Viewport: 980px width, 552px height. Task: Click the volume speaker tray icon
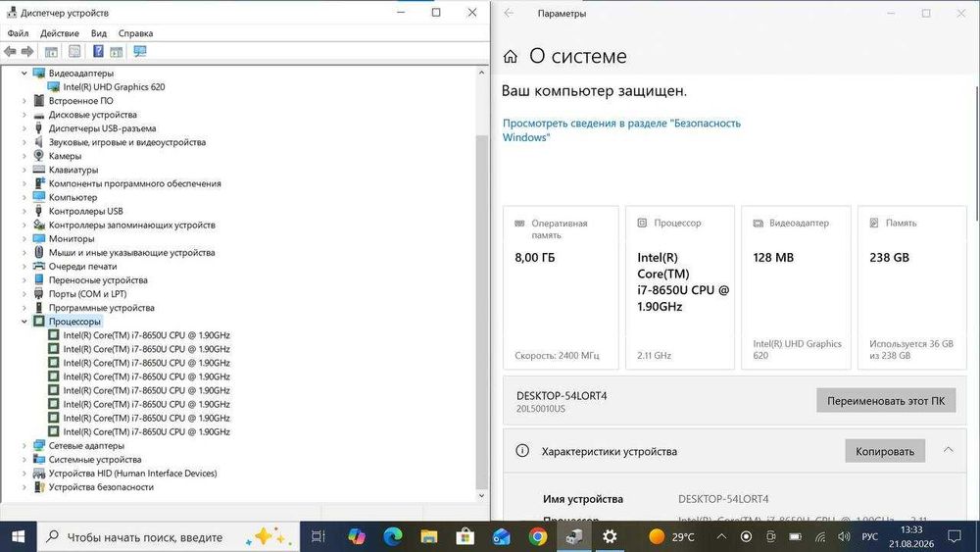point(844,536)
